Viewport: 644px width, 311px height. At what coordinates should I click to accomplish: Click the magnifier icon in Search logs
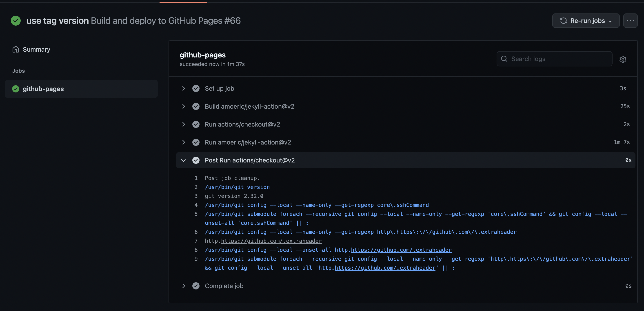(x=504, y=59)
